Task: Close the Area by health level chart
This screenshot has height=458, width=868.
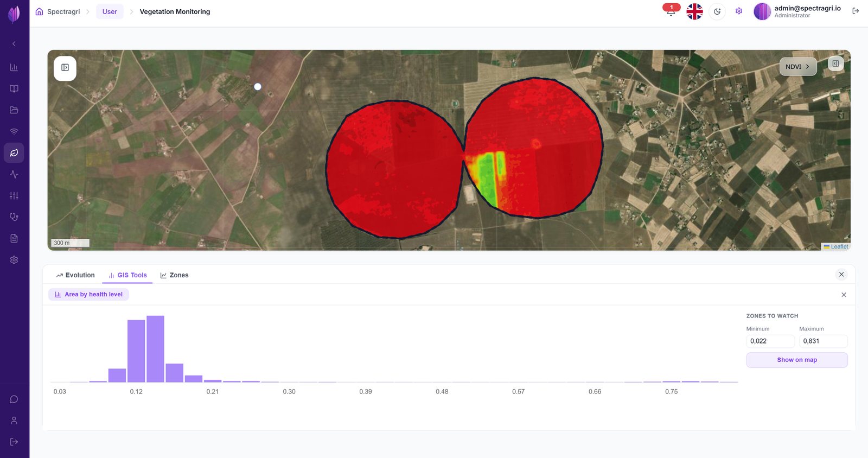Action: click(x=844, y=295)
